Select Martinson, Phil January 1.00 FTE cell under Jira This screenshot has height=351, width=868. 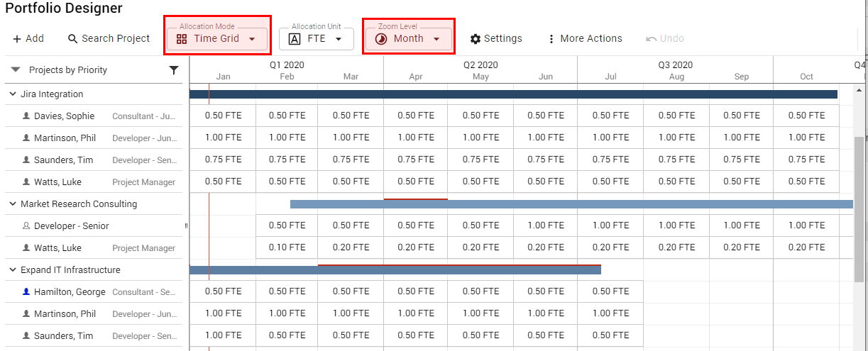223,138
